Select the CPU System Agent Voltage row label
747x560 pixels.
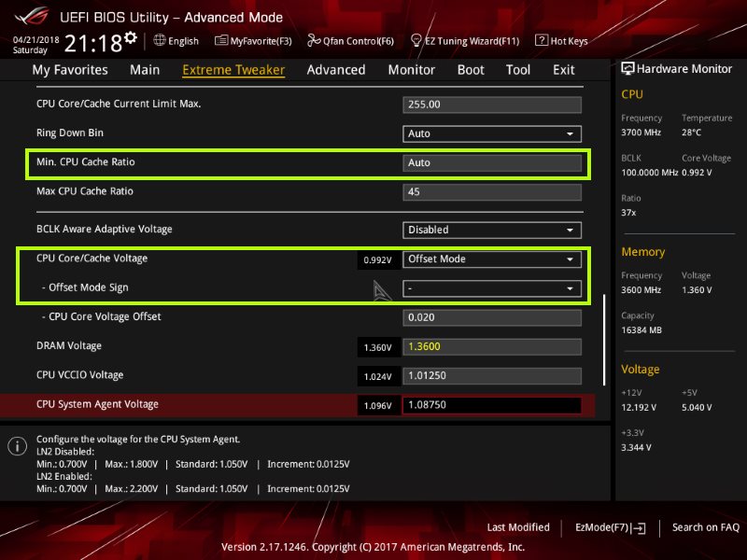(97, 404)
